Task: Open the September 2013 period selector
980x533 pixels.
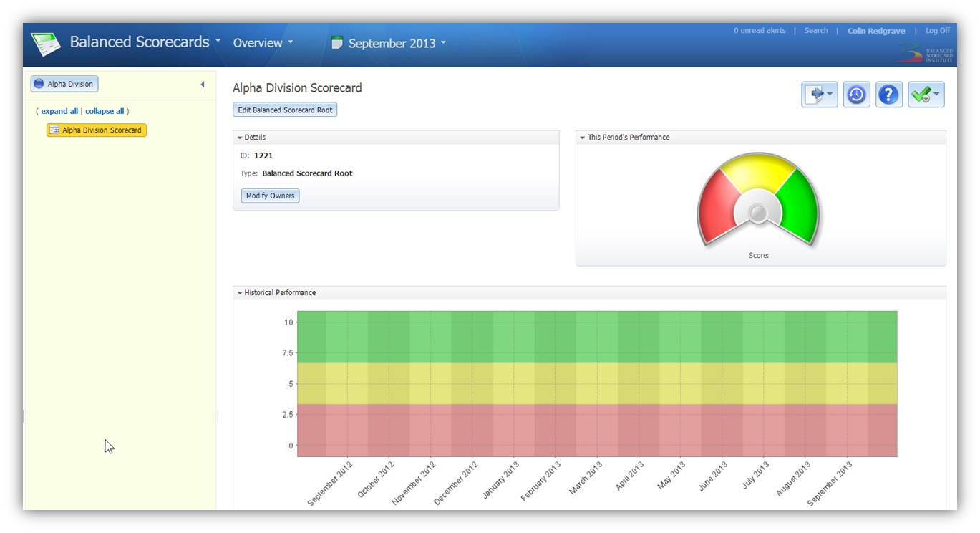Action: coord(397,43)
